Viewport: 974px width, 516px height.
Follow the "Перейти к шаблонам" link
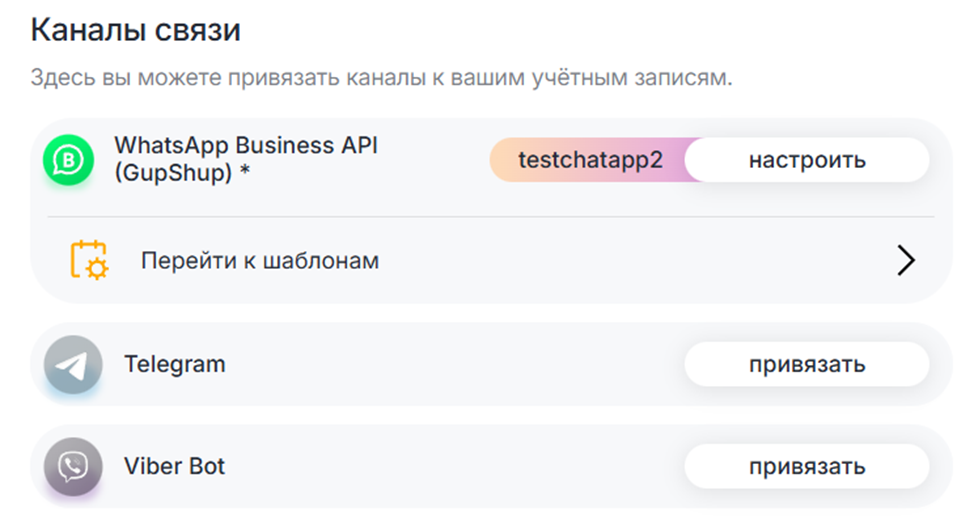coord(260,262)
